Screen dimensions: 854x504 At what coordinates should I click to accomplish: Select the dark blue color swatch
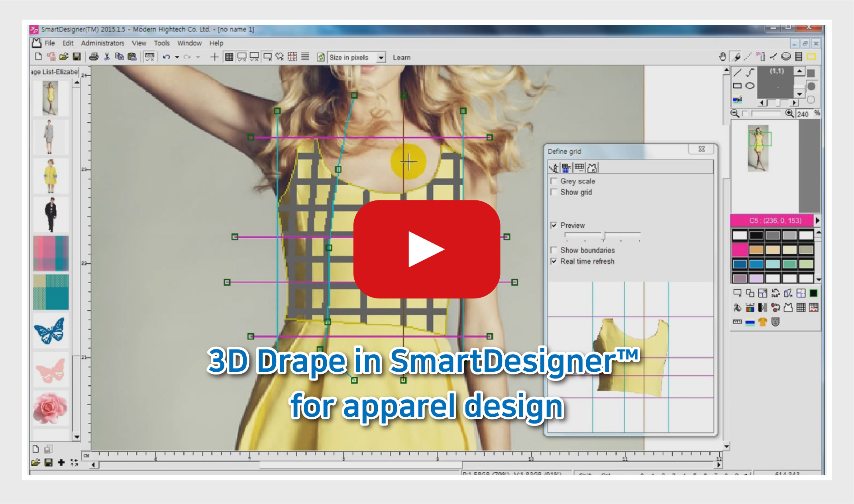click(x=740, y=264)
